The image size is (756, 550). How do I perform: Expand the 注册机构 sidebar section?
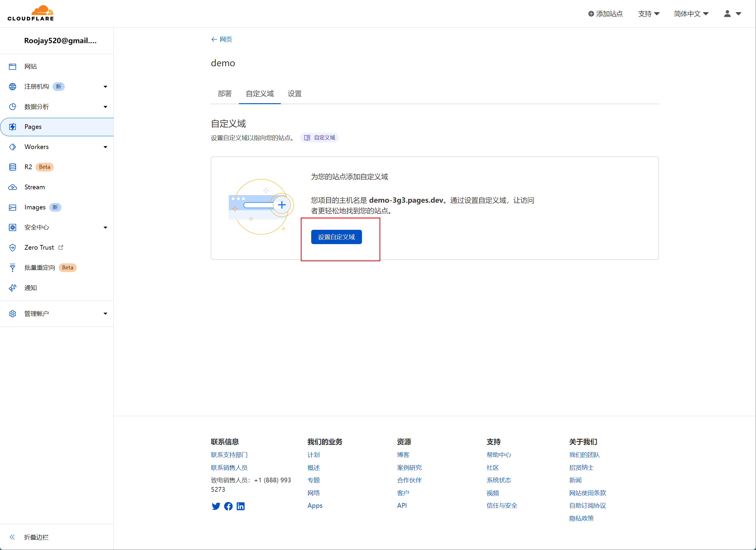(x=105, y=87)
